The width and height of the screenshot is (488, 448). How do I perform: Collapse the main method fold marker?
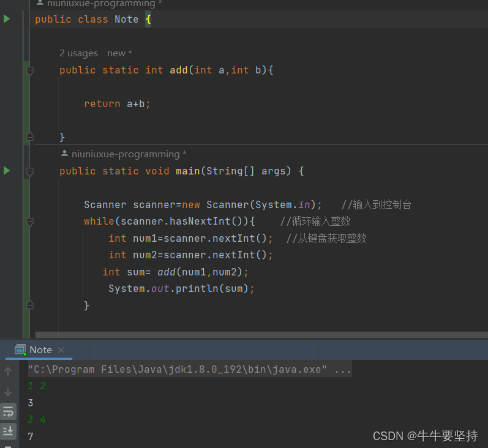click(30, 172)
